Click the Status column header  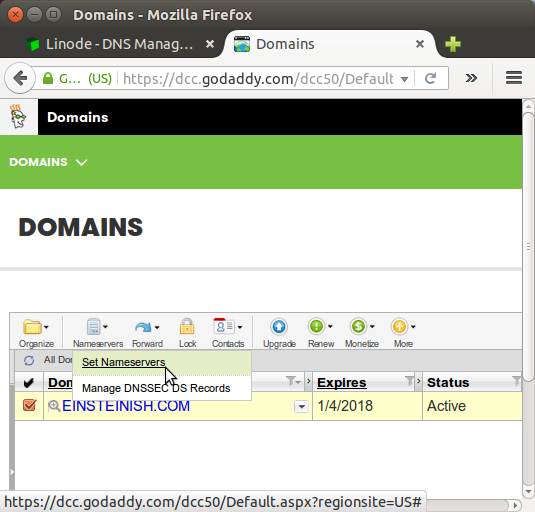coord(448,382)
